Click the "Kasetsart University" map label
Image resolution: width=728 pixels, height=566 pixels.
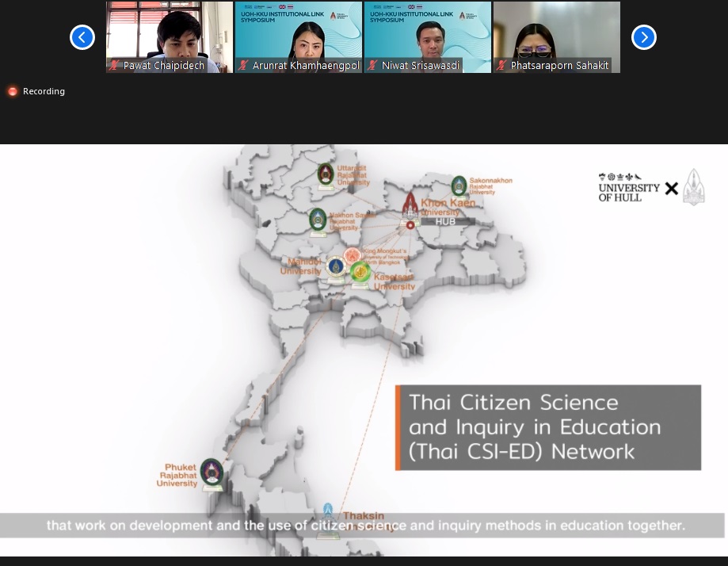(394, 282)
